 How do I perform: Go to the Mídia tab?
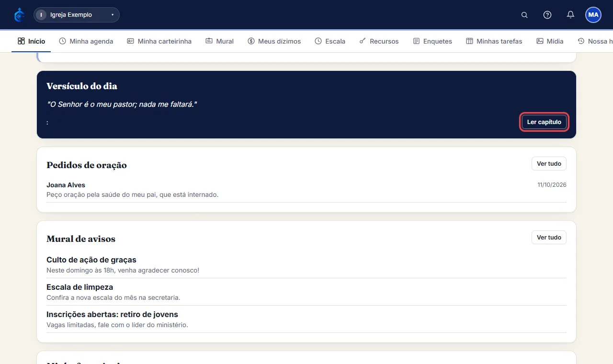pyautogui.click(x=550, y=41)
